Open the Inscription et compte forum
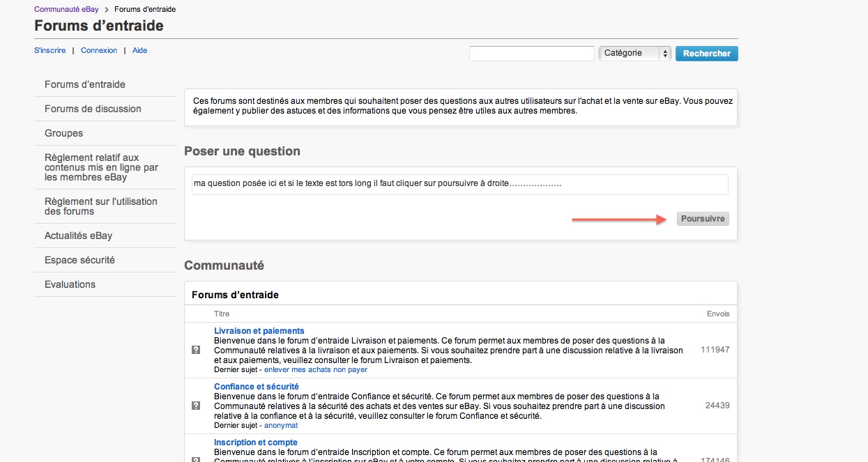The height and width of the screenshot is (462, 868). (255, 442)
